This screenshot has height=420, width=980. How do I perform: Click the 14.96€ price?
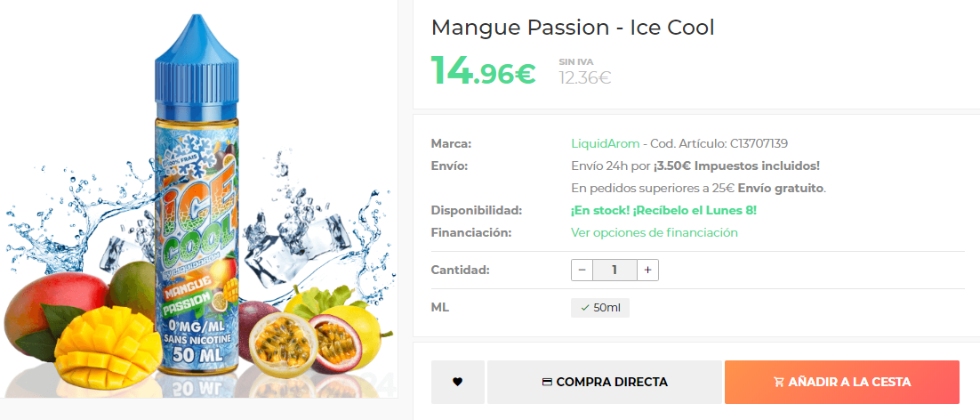483,70
